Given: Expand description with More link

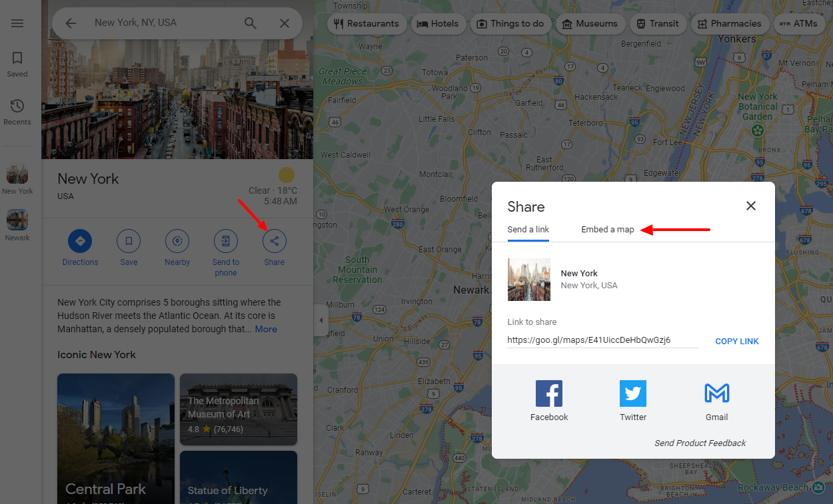Looking at the screenshot, I should click(266, 329).
